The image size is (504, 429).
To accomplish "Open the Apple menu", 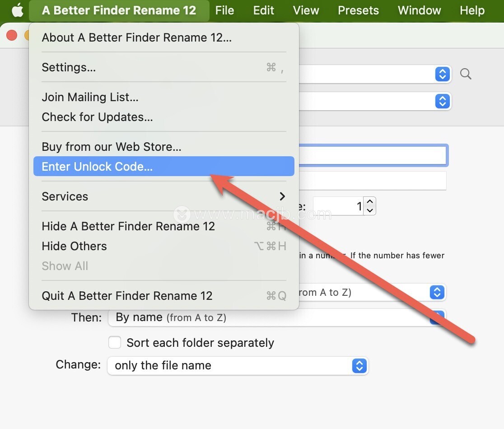I will [x=18, y=10].
